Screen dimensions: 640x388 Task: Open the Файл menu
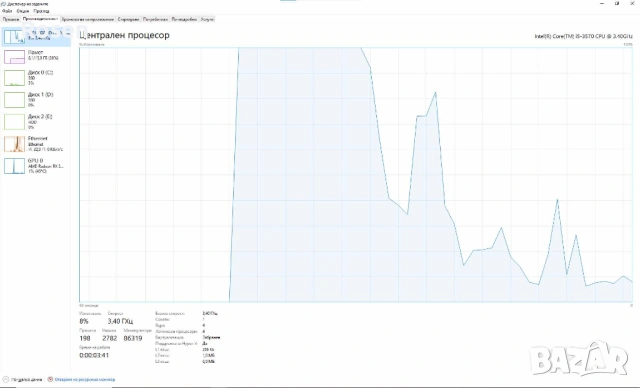pyautogui.click(x=7, y=11)
